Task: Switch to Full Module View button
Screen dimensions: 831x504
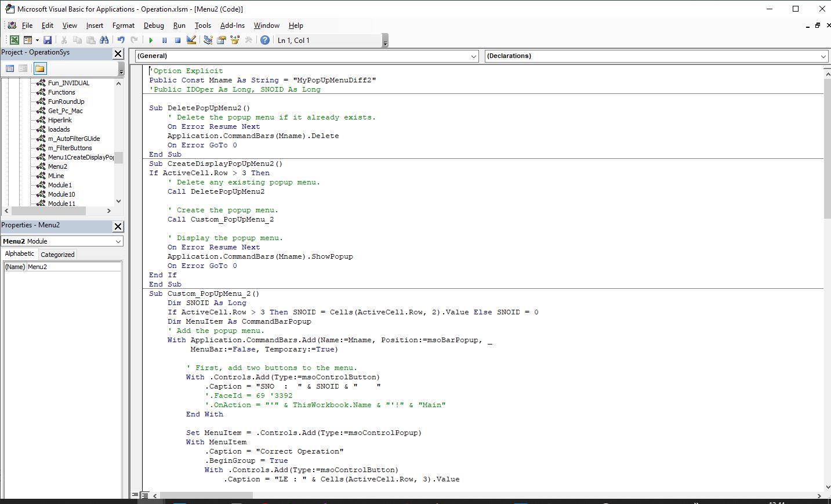Action: (145, 495)
